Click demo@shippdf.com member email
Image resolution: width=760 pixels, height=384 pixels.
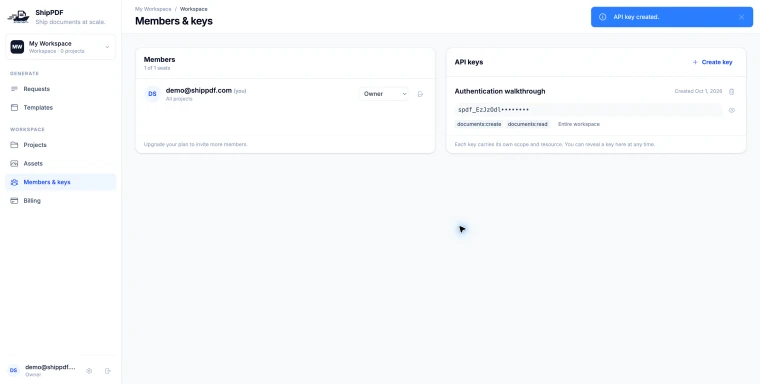[199, 90]
